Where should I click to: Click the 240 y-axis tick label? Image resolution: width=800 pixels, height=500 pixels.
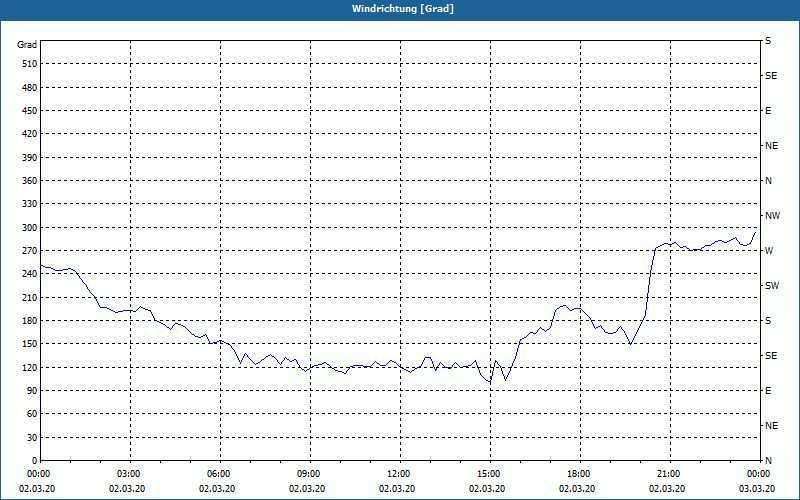(30, 274)
